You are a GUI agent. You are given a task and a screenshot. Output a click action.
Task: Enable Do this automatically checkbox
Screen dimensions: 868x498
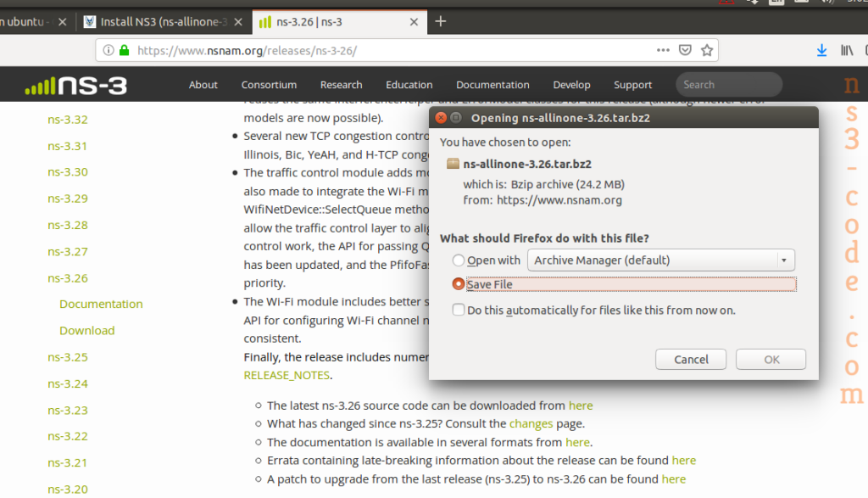point(459,310)
